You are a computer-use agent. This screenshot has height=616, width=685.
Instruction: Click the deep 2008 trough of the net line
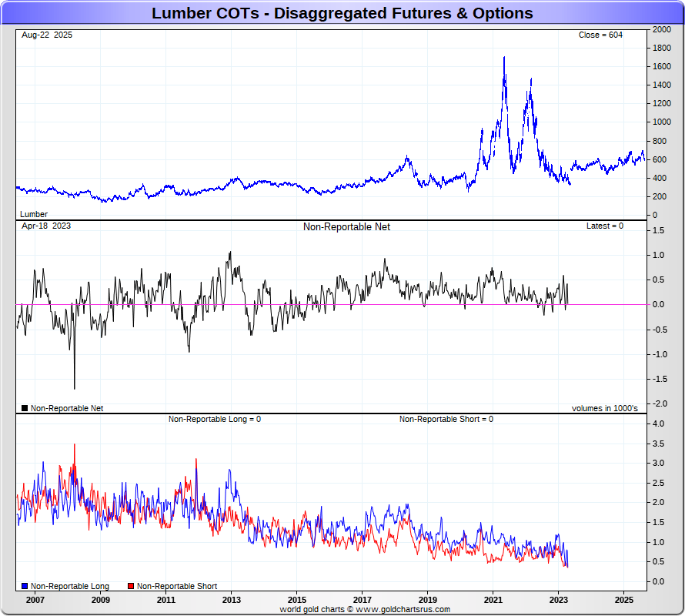click(x=74, y=387)
